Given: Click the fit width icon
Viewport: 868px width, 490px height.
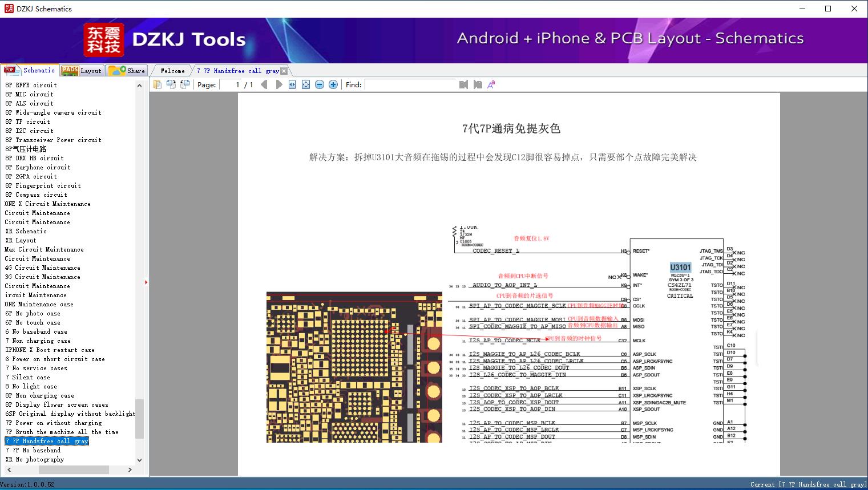Looking at the screenshot, I should tap(292, 84).
